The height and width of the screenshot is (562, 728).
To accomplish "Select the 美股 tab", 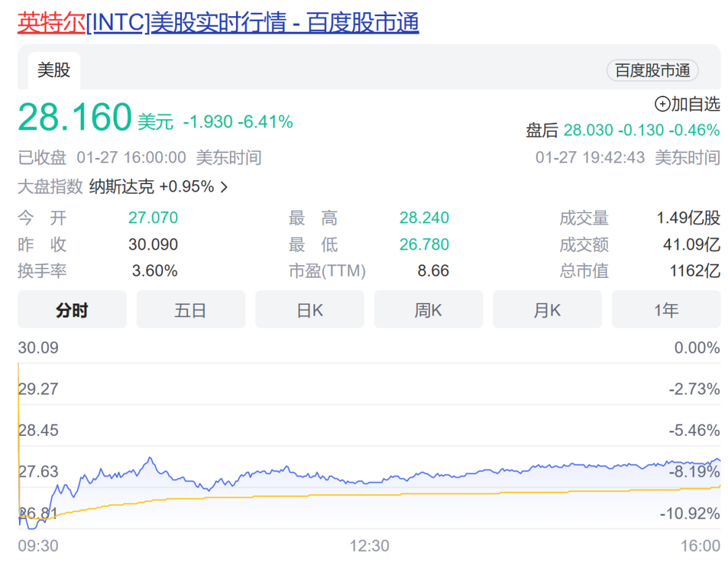I will 54,71.
